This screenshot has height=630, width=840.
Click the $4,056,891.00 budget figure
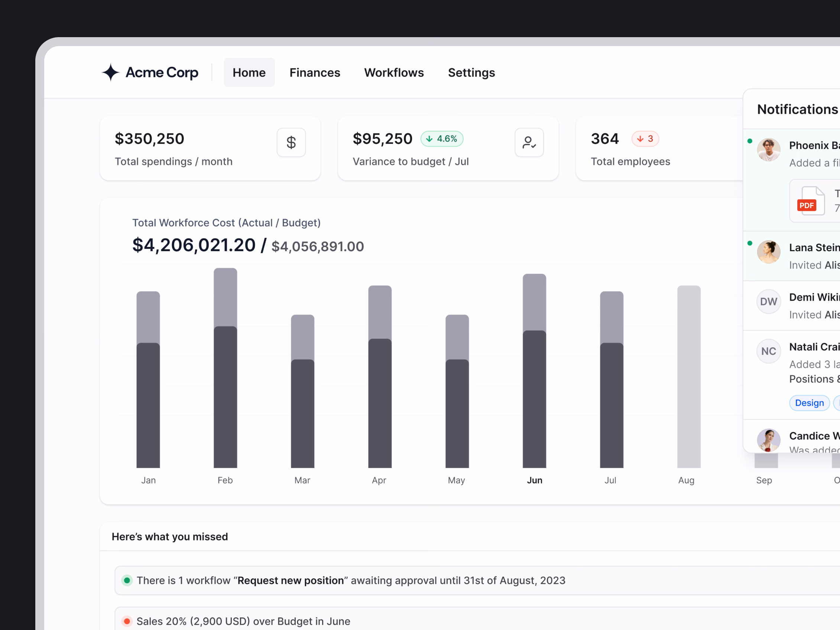pos(318,246)
